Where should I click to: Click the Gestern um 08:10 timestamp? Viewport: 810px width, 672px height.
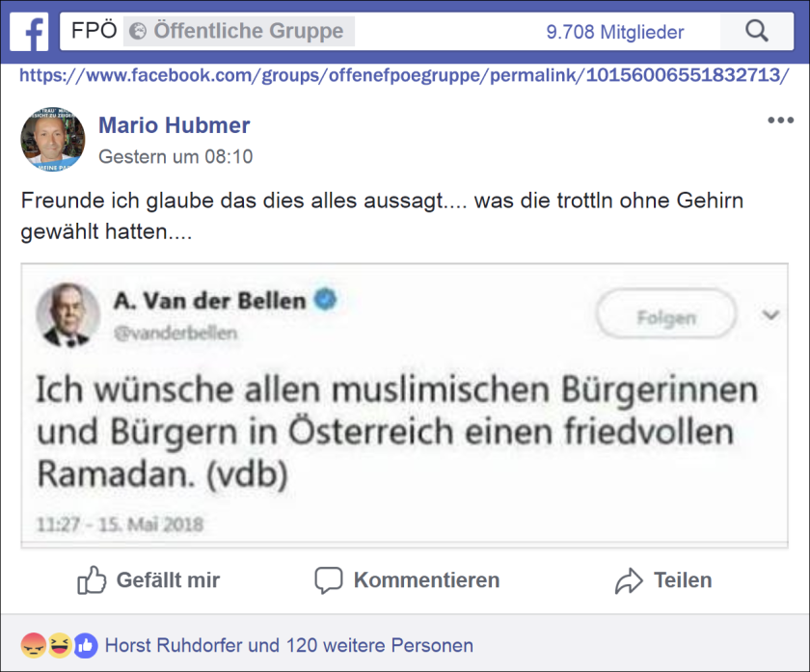point(175,156)
